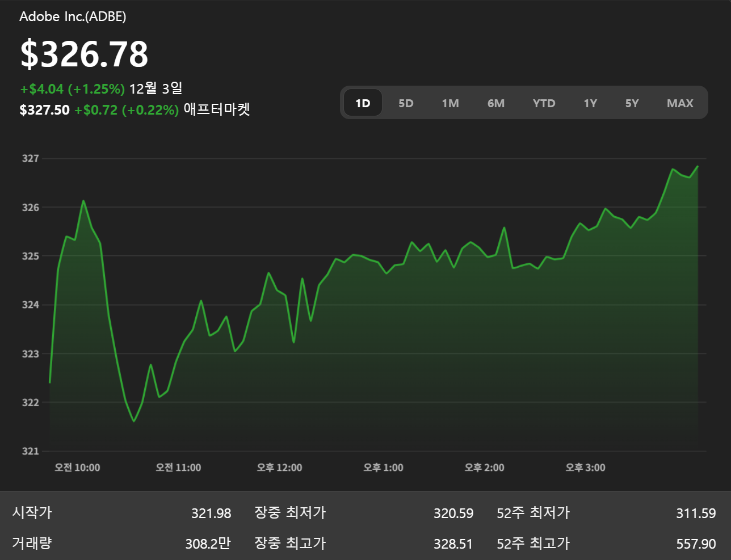The image size is (731, 560).
Task: Click the 557.90 52-week high value
Action: coord(696,544)
